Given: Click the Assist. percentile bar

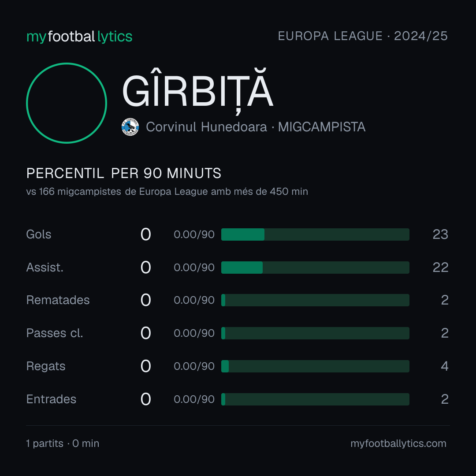Looking at the screenshot, I should coord(315,268).
